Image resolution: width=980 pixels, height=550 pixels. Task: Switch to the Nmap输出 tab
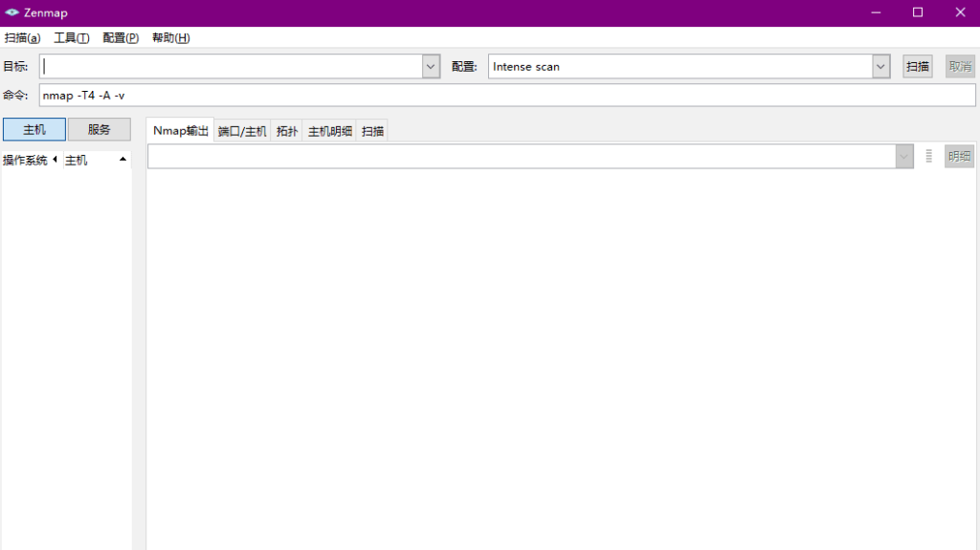point(180,131)
